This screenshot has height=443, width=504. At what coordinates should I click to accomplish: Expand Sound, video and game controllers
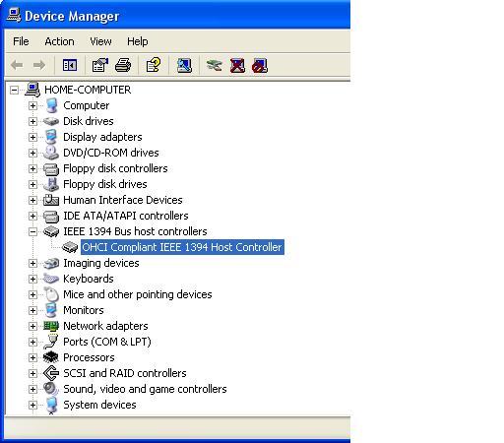[x=32, y=389]
